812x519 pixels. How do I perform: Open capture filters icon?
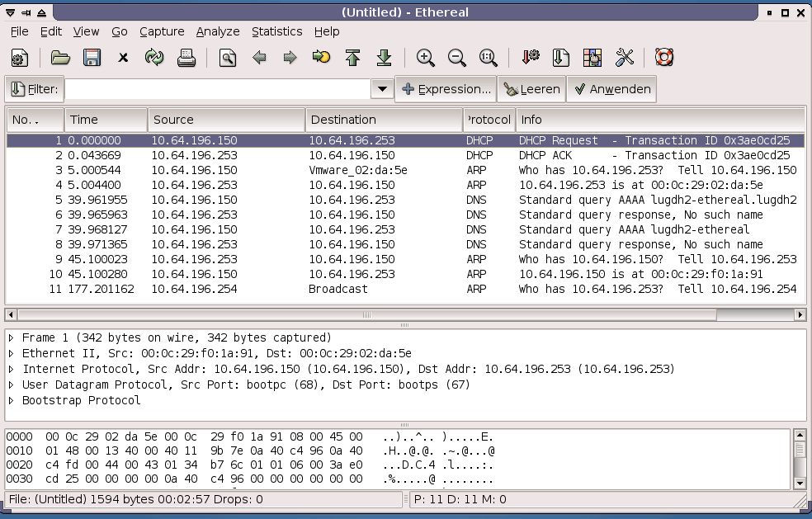(530, 58)
